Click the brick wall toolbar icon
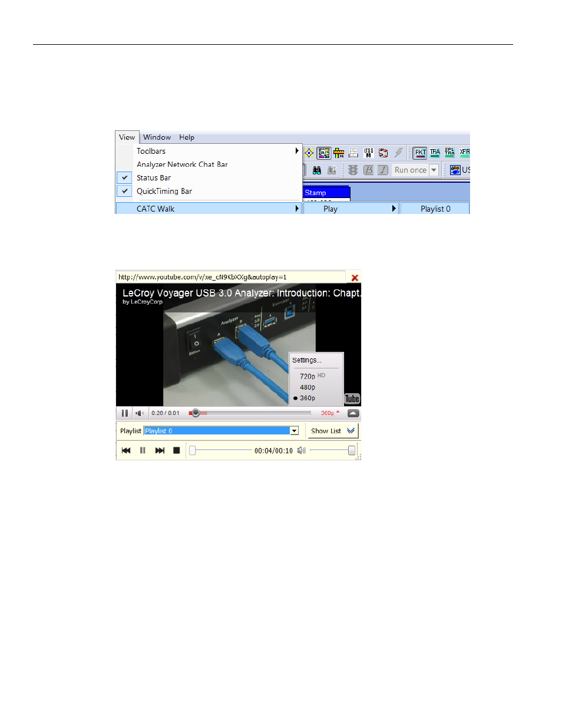The image size is (562, 728). click(x=353, y=153)
